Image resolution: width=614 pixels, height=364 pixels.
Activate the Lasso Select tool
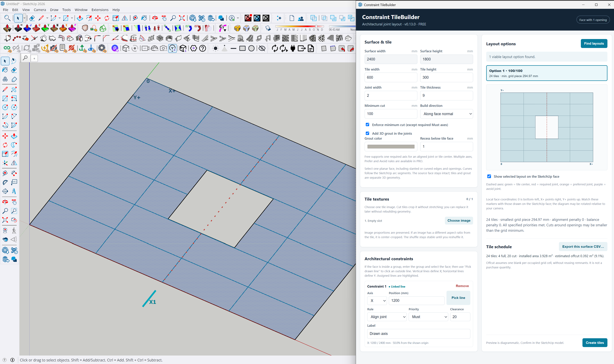tap(14, 61)
